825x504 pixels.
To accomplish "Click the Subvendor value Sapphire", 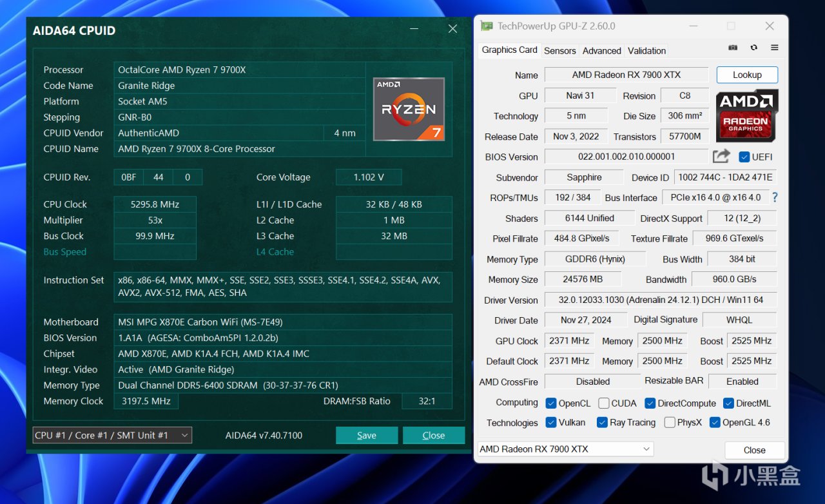I will pyautogui.click(x=584, y=177).
